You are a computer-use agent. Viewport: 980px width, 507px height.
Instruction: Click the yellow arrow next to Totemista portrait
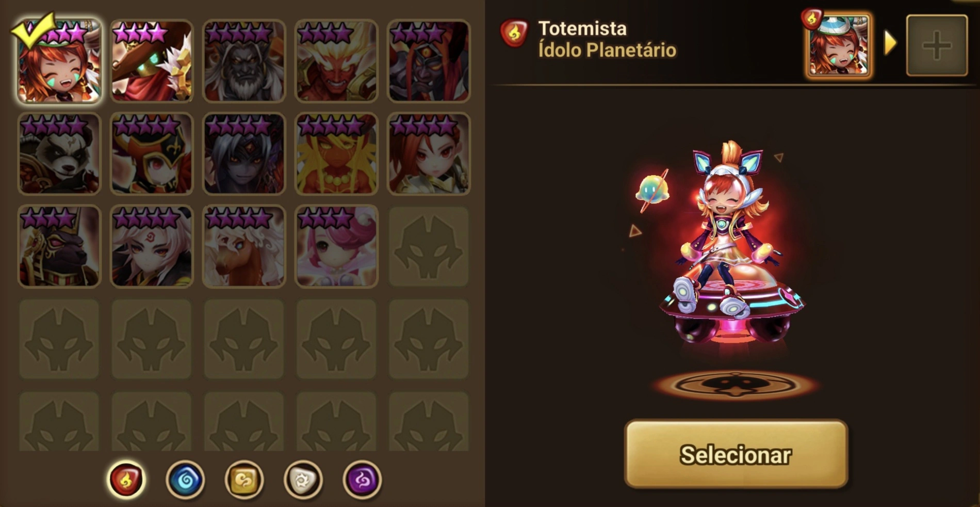(890, 43)
